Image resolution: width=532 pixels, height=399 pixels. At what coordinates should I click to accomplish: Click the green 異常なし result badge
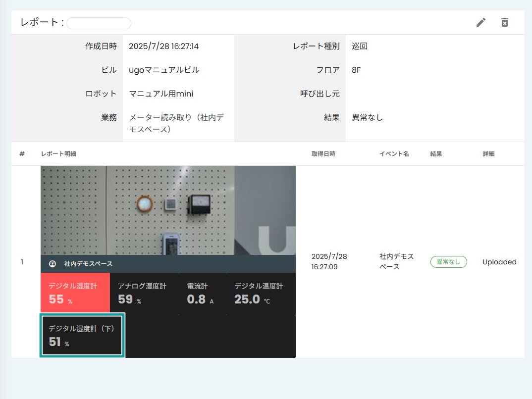449,262
